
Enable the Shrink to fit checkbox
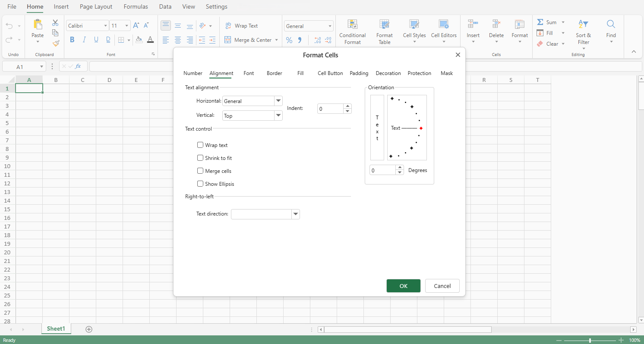coord(200,158)
